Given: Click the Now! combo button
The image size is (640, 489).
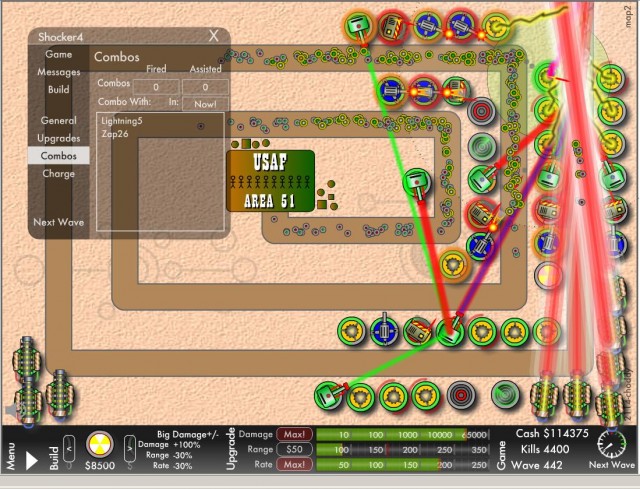Looking at the screenshot, I should [x=205, y=104].
